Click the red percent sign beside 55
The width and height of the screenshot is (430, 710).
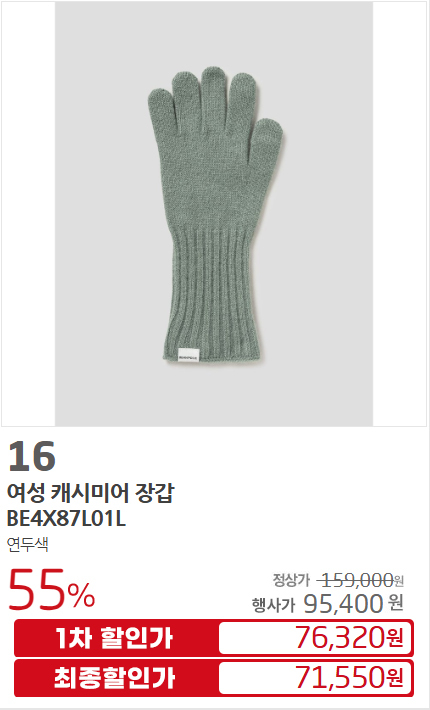pos(81,595)
